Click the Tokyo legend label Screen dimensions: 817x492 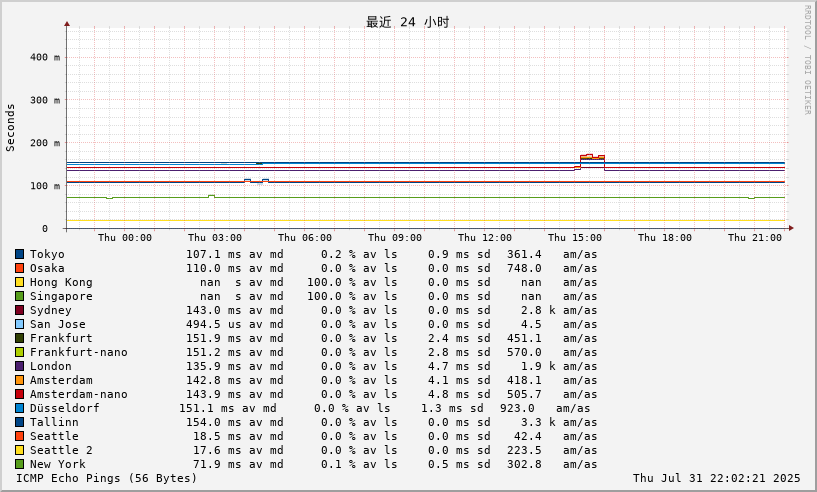(47, 254)
